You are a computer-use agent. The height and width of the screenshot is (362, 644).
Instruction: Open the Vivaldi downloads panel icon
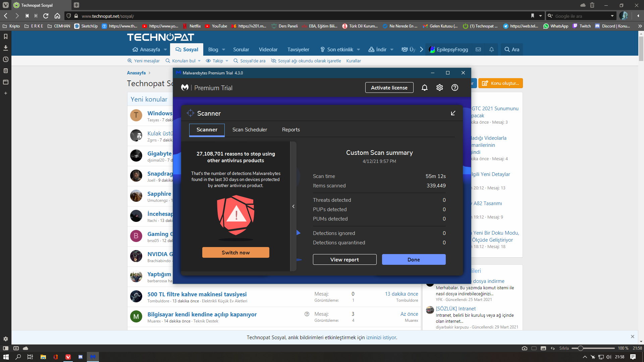6,48
